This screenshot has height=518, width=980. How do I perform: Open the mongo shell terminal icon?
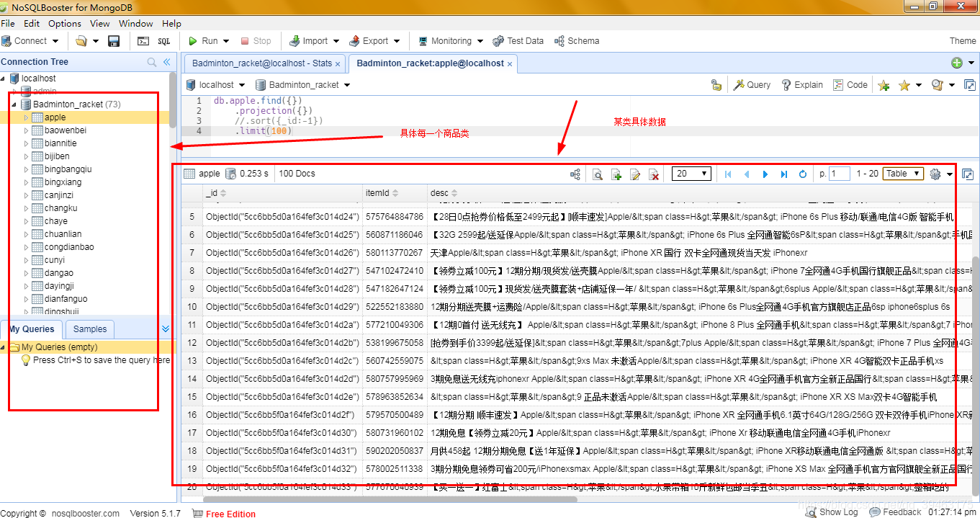tap(143, 41)
